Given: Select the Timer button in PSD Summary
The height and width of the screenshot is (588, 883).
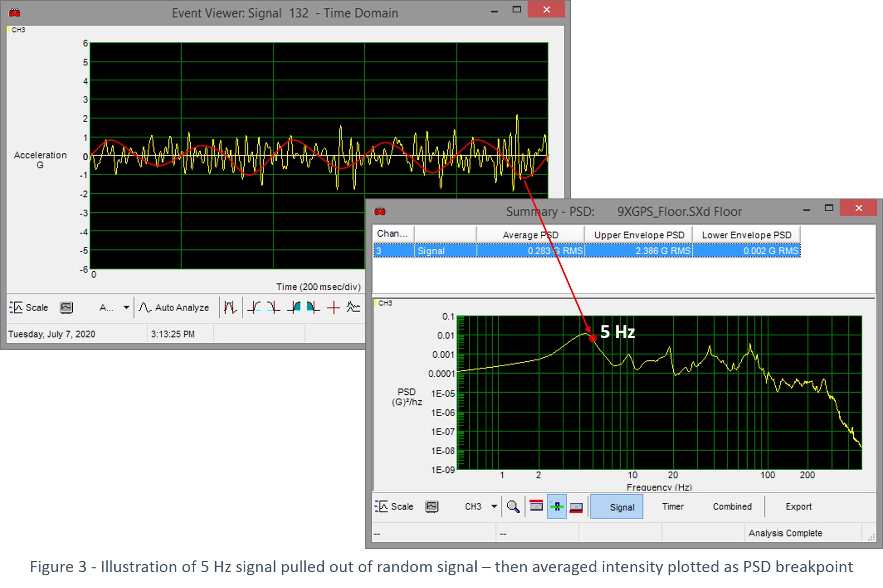Looking at the screenshot, I should [673, 507].
